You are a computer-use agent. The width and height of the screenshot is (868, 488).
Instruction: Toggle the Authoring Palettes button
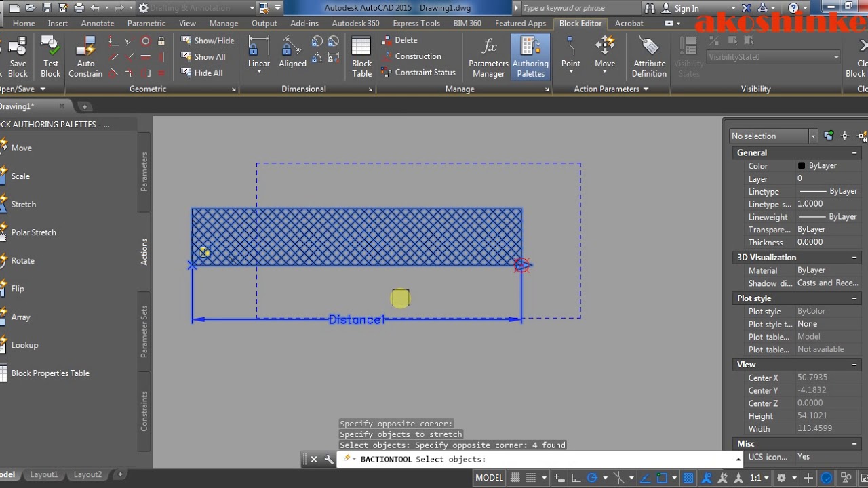click(x=530, y=57)
